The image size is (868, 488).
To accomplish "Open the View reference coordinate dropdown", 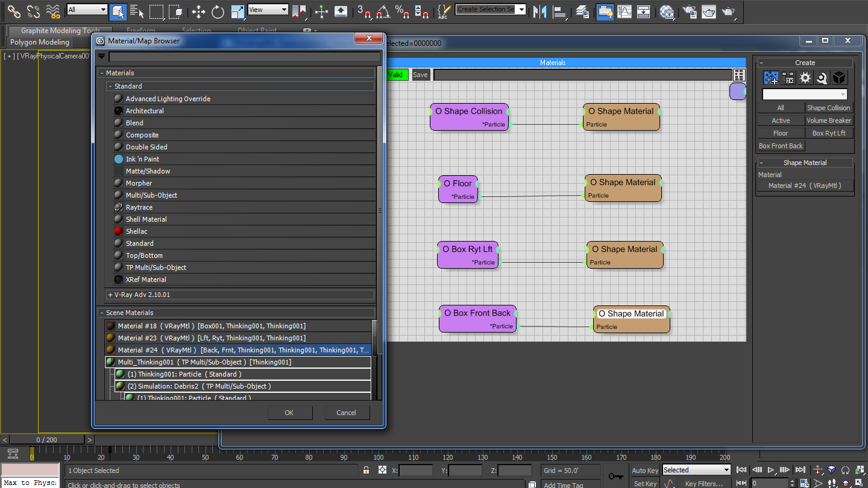I will pos(268,10).
